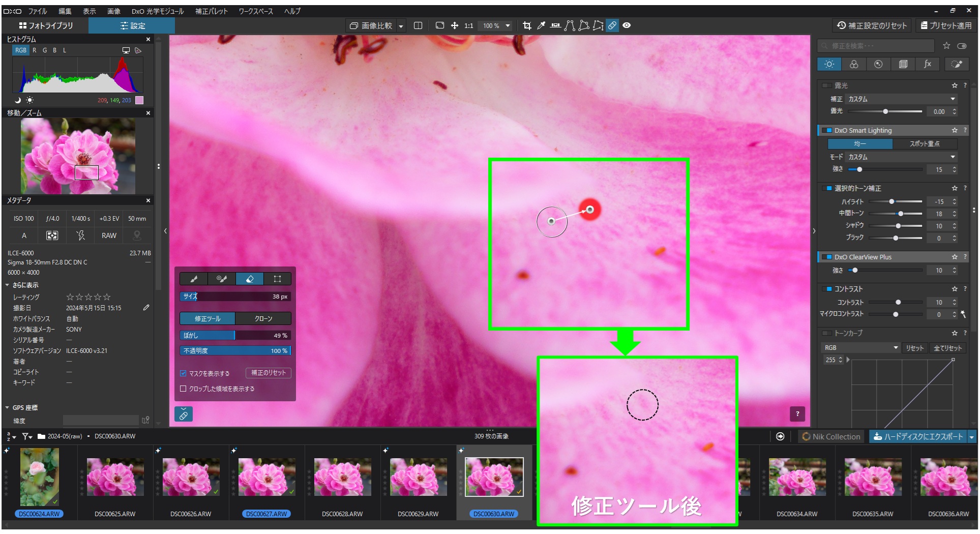
Task: Open the Color corrections palette tab
Action: [854, 64]
